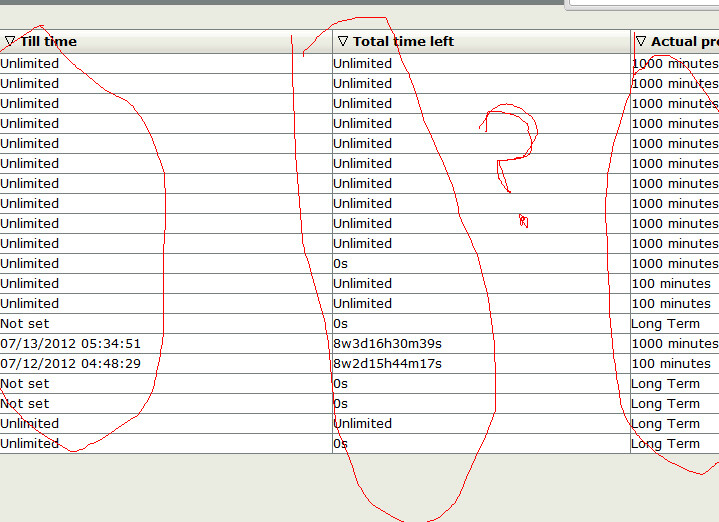The image size is (719, 522).
Task: Select the 07/13/2012 05:34:51 till time cell
Action: click(166, 344)
